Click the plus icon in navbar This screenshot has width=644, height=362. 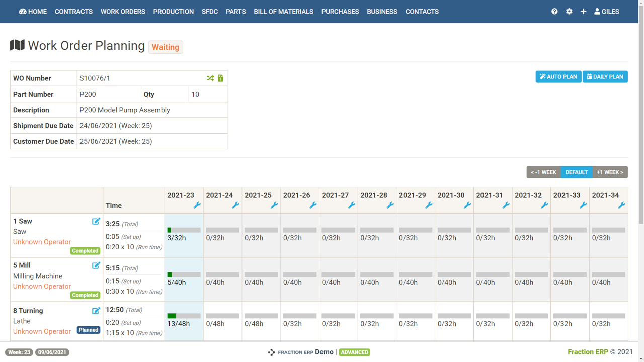[x=583, y=12]
